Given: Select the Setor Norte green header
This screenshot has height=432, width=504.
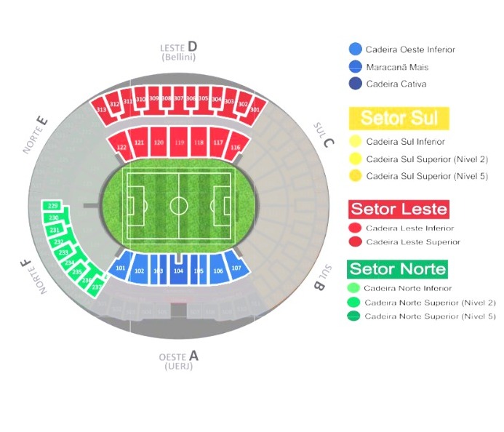Looking at the screenshot, I should click(398, 269).
